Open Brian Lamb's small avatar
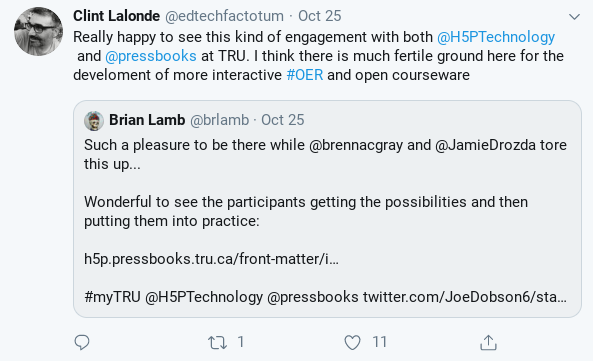This screenshot has height=361, width=593. [x=94, y=121]
